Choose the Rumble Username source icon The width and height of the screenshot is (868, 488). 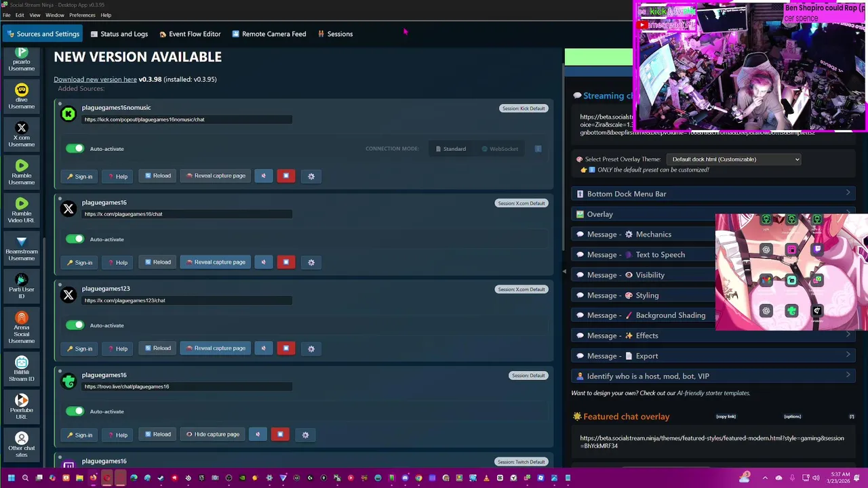22,172
